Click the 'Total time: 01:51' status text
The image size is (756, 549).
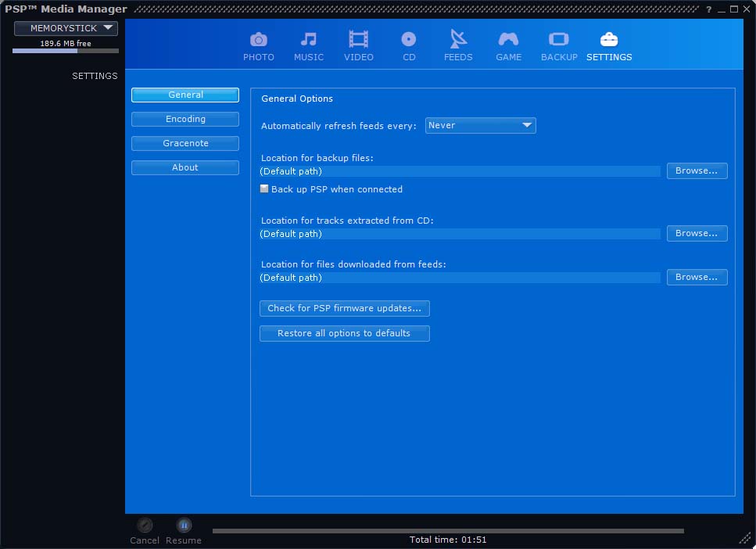point(448,540)
